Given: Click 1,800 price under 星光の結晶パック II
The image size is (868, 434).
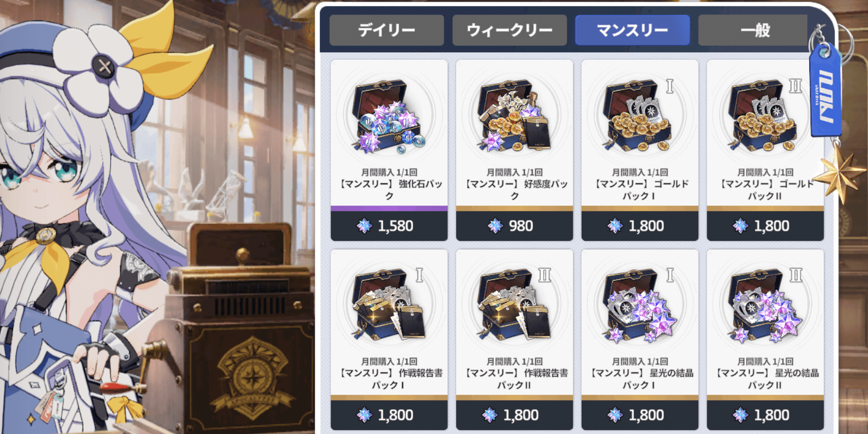Looking at the screenshot, I should (765, 415).
